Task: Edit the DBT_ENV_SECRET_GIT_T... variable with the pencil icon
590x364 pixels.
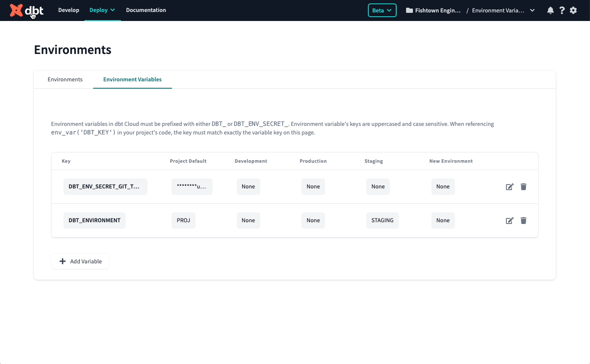Action: (509, 187)
